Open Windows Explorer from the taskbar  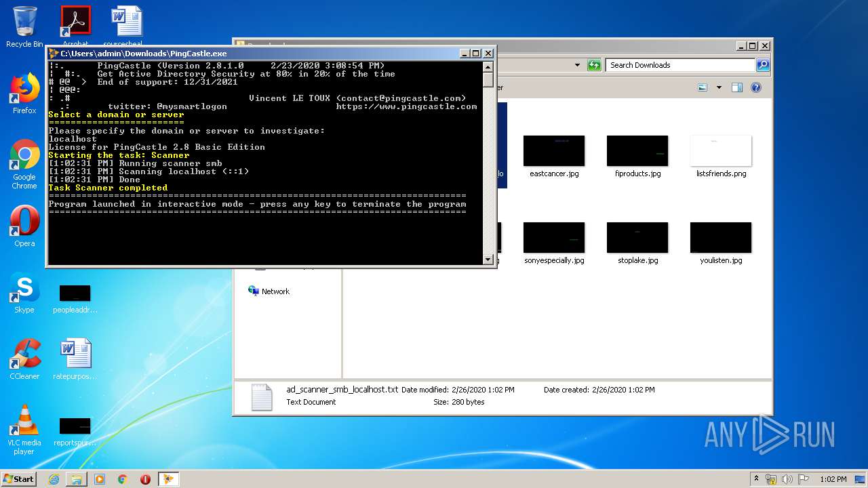[x=77, y=479]
